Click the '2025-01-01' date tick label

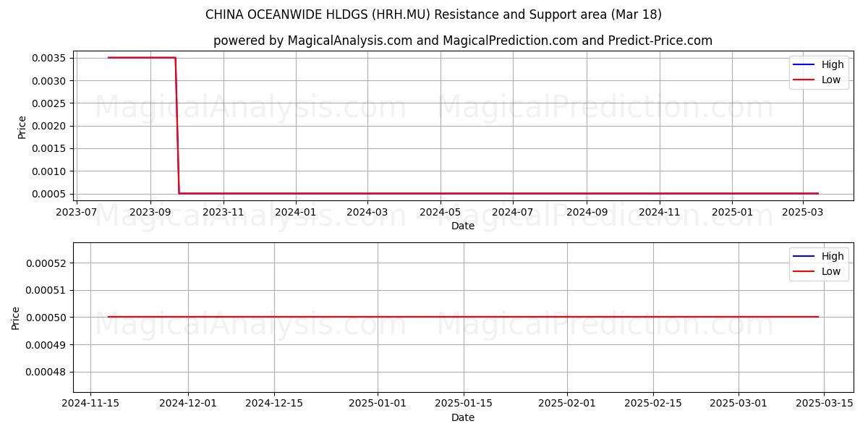pyautogui.click(x=378, y=404)
